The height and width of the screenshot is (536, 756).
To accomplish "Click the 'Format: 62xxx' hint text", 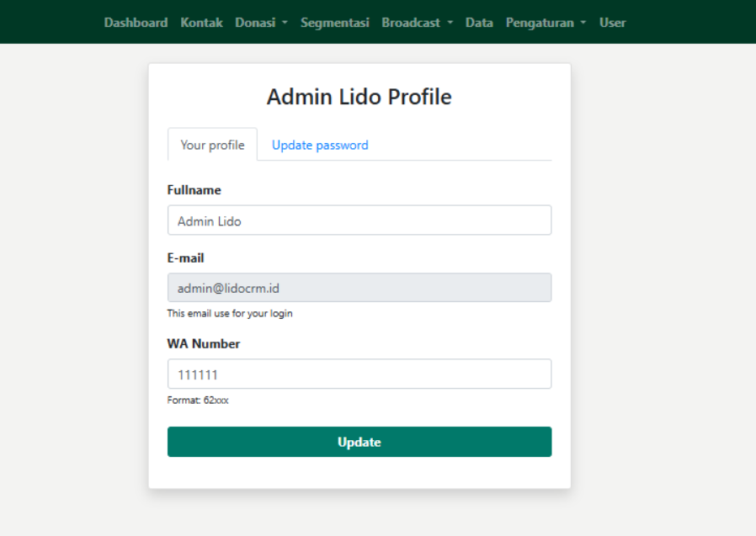I will click(198, 401).
